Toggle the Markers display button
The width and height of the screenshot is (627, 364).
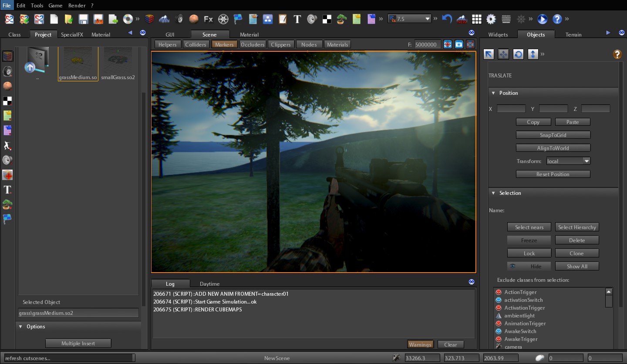click(x=225, y=44)
